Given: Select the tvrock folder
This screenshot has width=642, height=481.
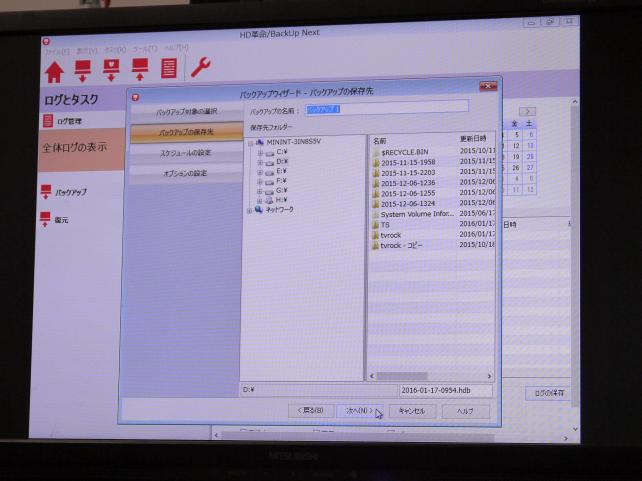Looking at the screenshot, I should point(391,235).
